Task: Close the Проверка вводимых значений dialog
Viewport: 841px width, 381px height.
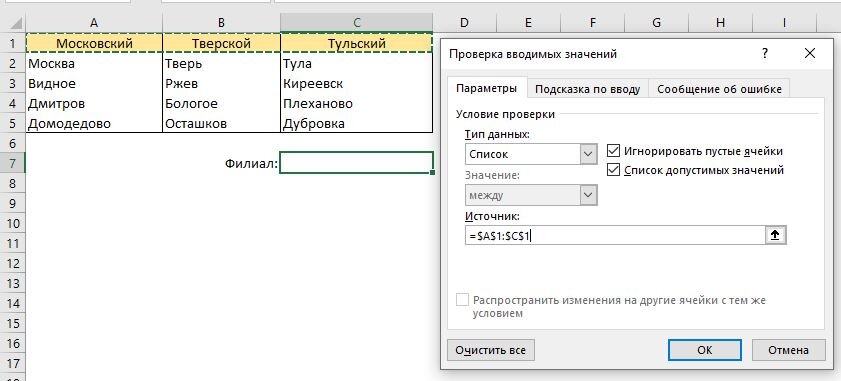Action: [809, 53]
